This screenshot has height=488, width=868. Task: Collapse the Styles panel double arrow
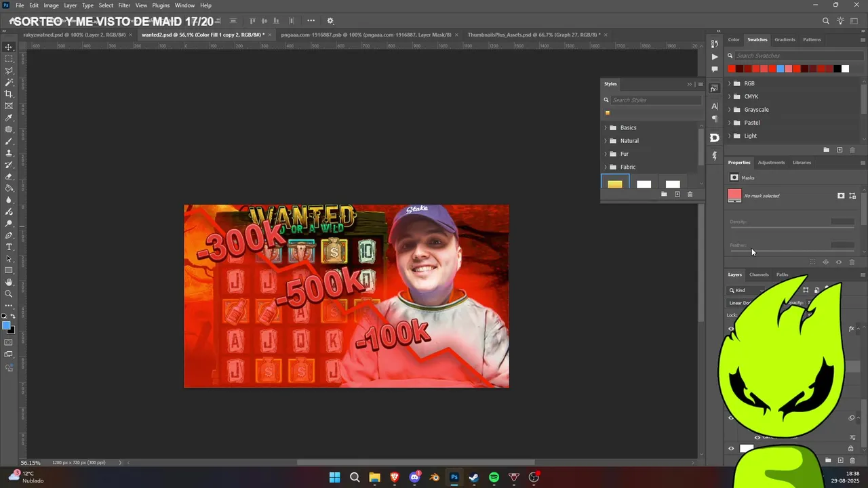coord(690,84)
